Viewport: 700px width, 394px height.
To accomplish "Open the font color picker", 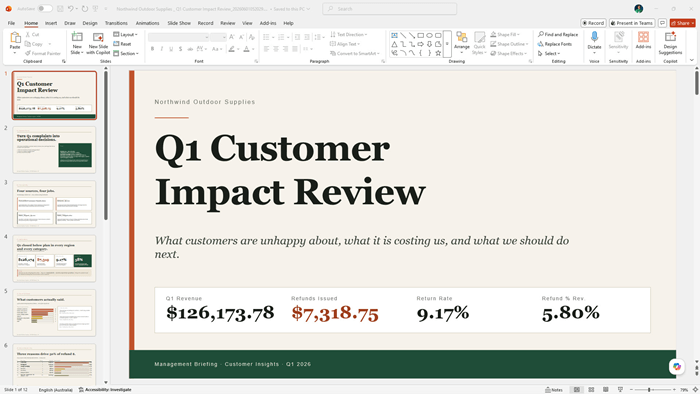I will pyautogui.click(x=248, y=49).
